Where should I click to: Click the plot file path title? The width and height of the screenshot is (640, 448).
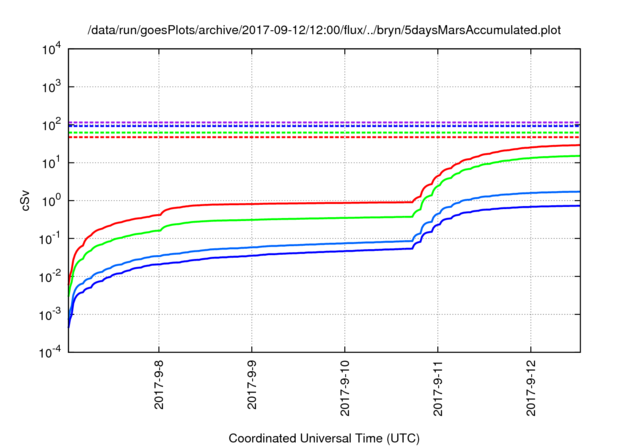click(324, 30)
